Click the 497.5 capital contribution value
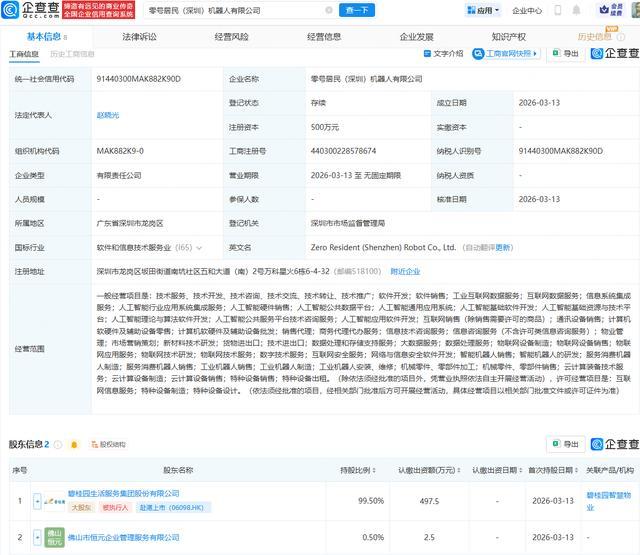640x555 pixels. pos(429,501)
